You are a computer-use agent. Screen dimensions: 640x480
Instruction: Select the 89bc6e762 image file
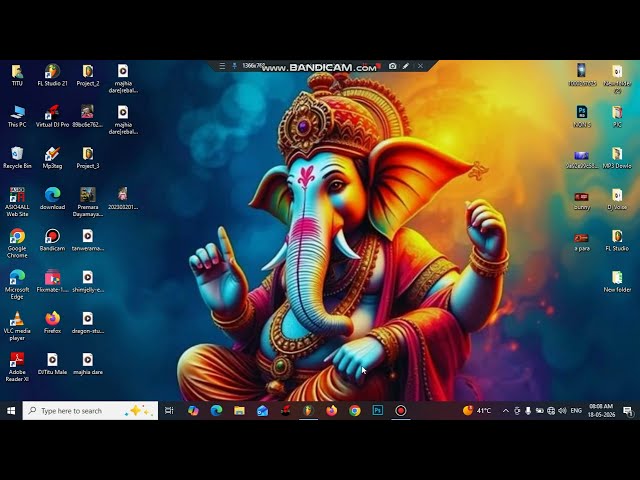click(x=88, y=117)
